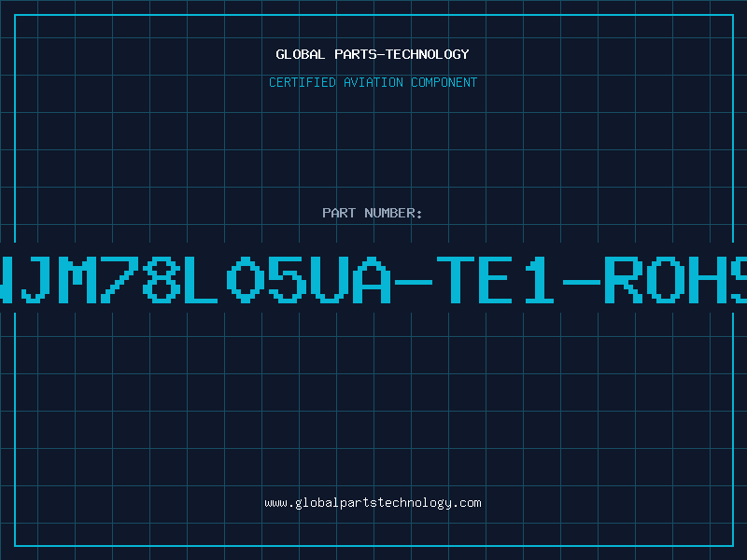Click the GLOBAL PARTS-TECHNOLOGY heading

pos(373,54)
